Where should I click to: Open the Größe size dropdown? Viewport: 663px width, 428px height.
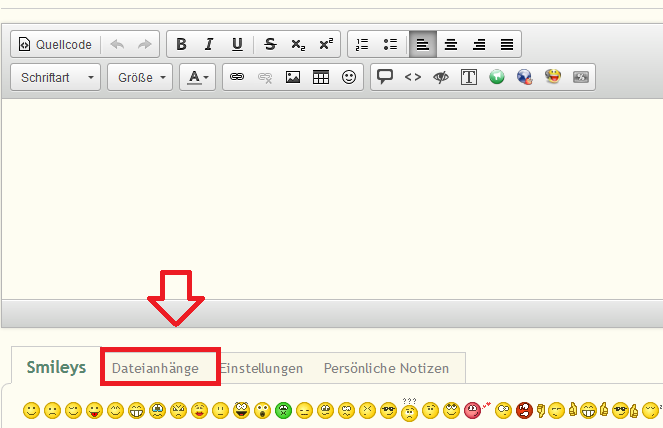(140, 77)
